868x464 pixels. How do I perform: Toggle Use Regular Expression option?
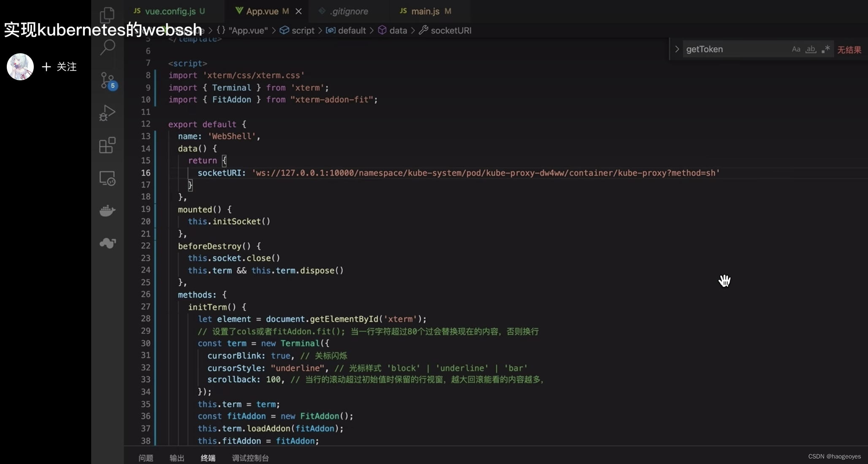[x=826, y=49]
